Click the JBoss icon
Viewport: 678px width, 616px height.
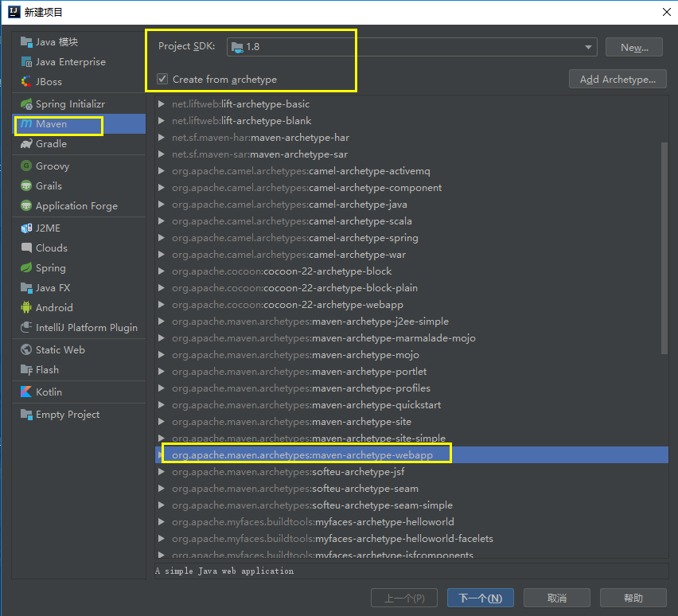[x=26, y=82]
